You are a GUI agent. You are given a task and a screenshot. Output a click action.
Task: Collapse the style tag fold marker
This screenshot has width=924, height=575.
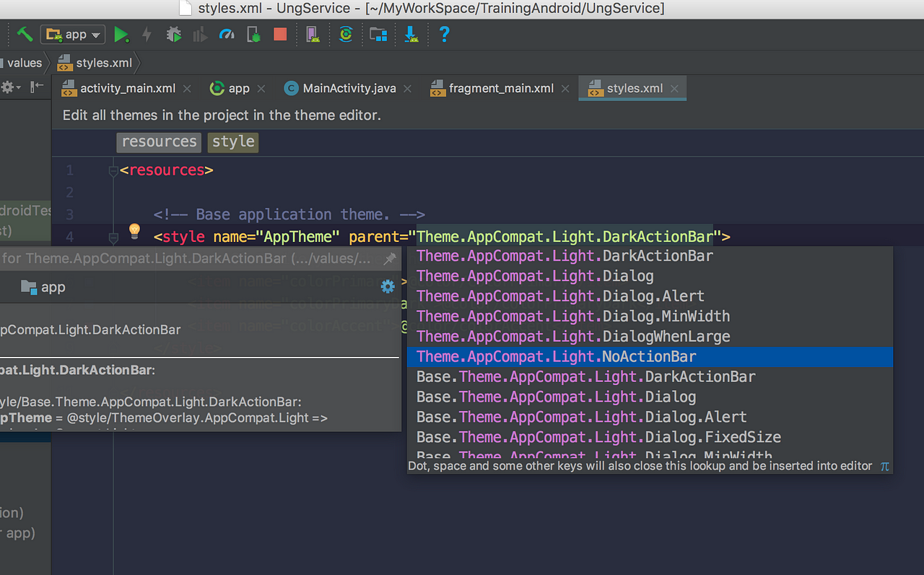(113, 237)
